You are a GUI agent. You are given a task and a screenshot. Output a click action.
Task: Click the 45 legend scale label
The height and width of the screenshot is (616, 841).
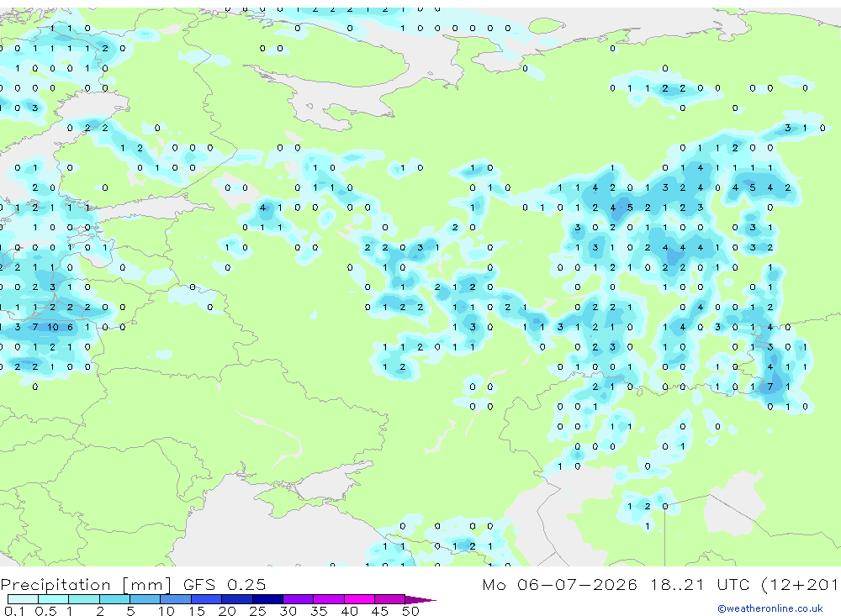tap(380, 611)
